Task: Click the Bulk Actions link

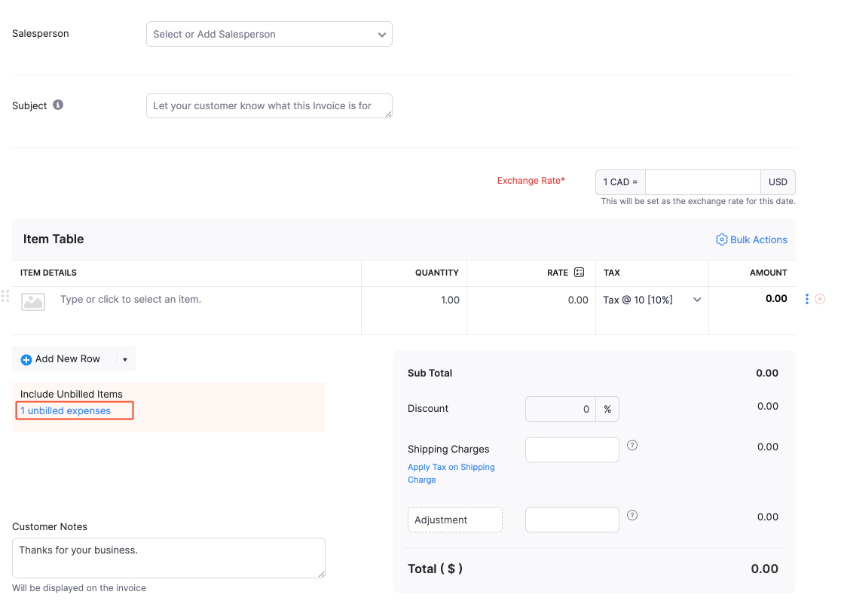Action: [x=758, y=239]
